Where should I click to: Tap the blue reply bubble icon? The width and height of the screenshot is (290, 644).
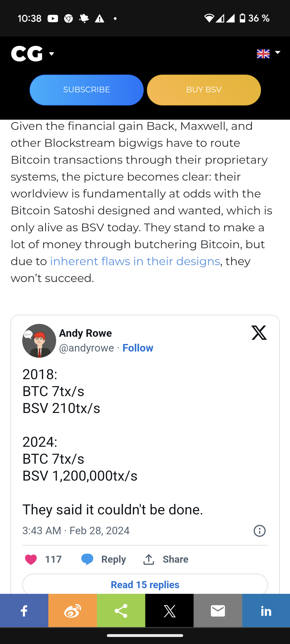coord(87,559)
